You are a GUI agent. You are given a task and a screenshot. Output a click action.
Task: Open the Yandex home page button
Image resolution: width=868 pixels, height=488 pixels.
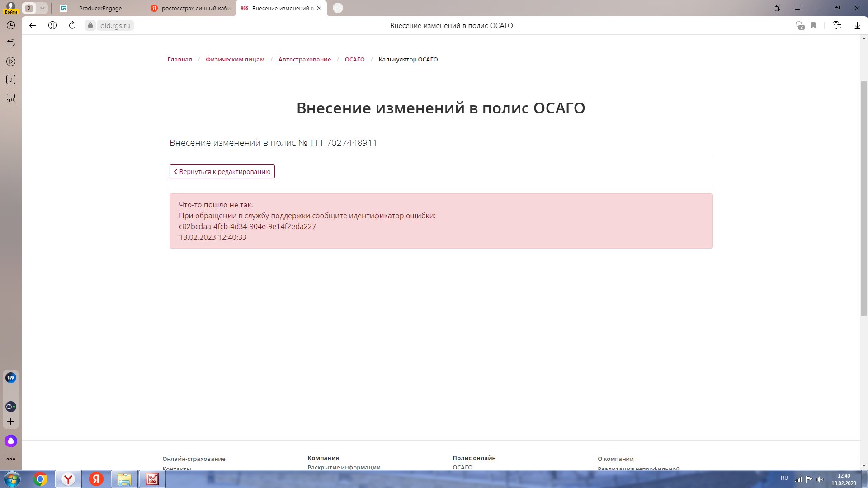(x=52, y=25)
